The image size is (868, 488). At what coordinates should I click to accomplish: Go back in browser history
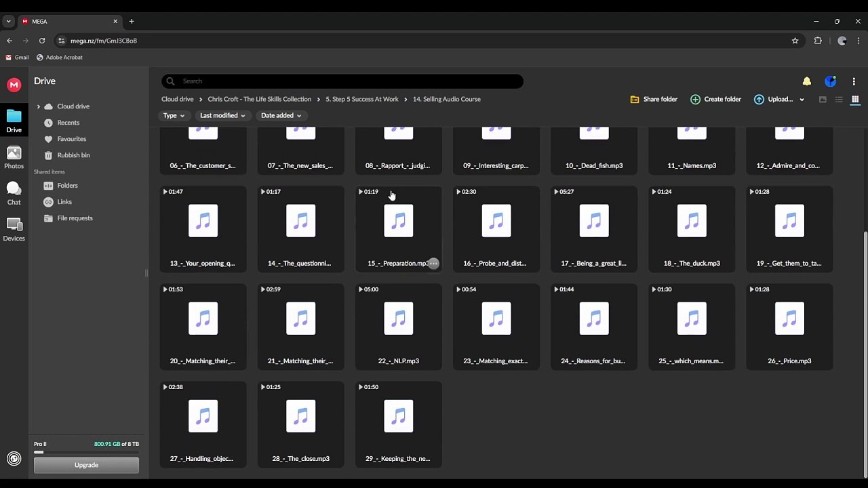pyautogui.click(x=9, y=41)
